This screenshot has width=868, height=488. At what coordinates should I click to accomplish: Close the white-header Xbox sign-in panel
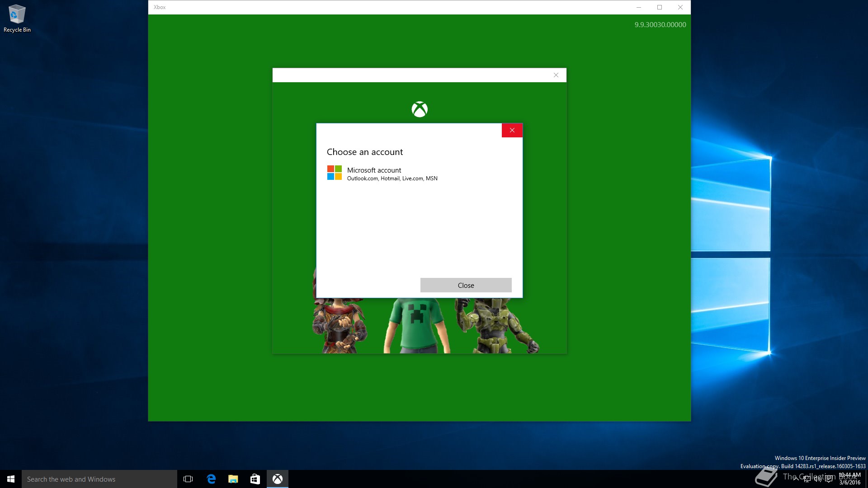pos(556,75)
